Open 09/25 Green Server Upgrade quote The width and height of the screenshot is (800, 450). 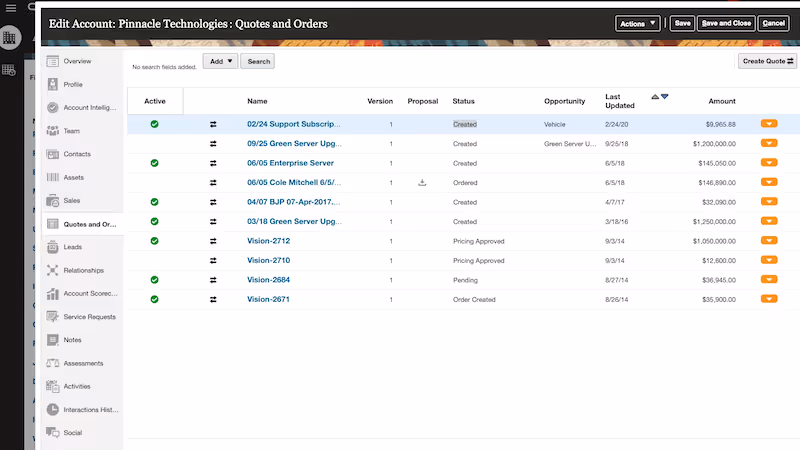pos(294,143)
